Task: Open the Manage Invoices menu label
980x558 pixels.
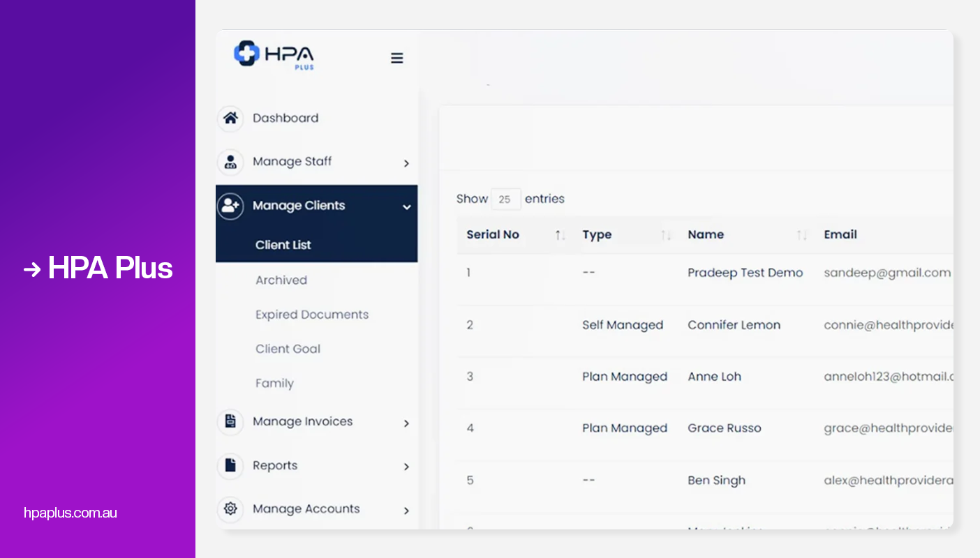Action: pos(302,421)
